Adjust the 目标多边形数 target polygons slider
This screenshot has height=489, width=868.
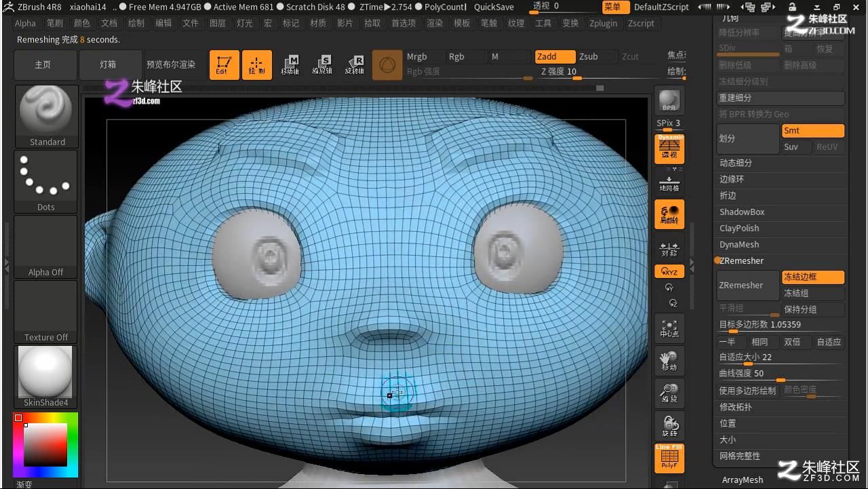pyautogui.click(x=780, y=326)
